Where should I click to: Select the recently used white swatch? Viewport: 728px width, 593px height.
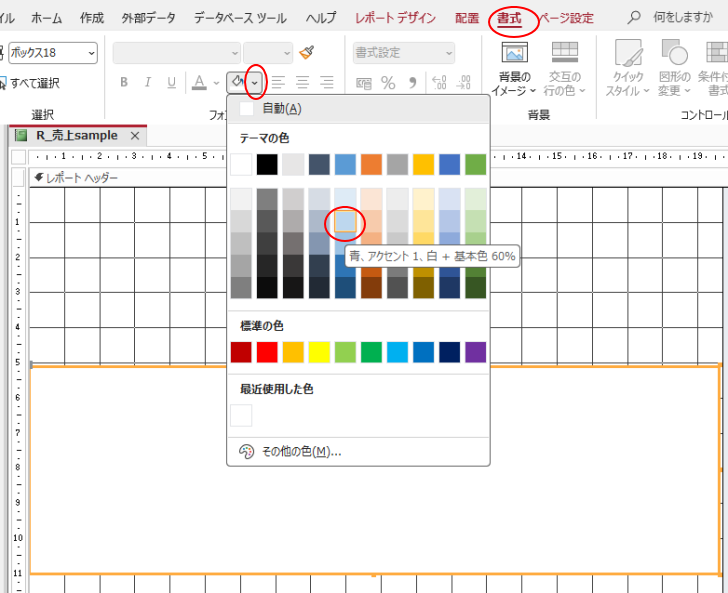(x=241, y=415)
